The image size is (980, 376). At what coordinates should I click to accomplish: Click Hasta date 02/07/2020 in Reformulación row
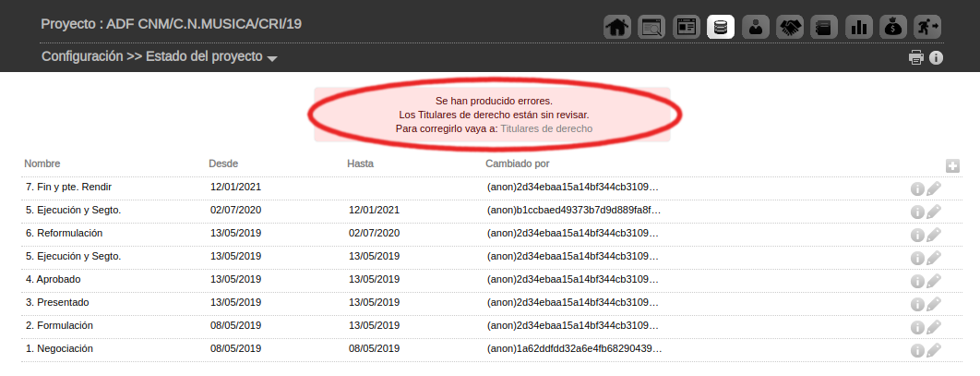click(375, 234)
